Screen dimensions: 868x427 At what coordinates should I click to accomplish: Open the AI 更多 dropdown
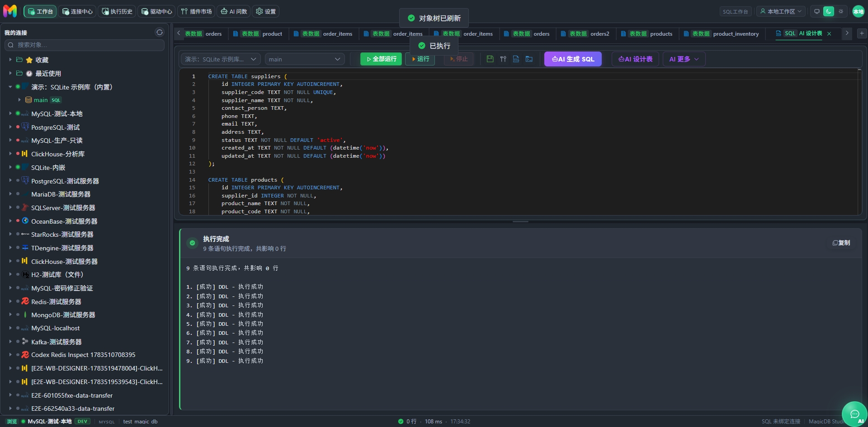(684, 59)
